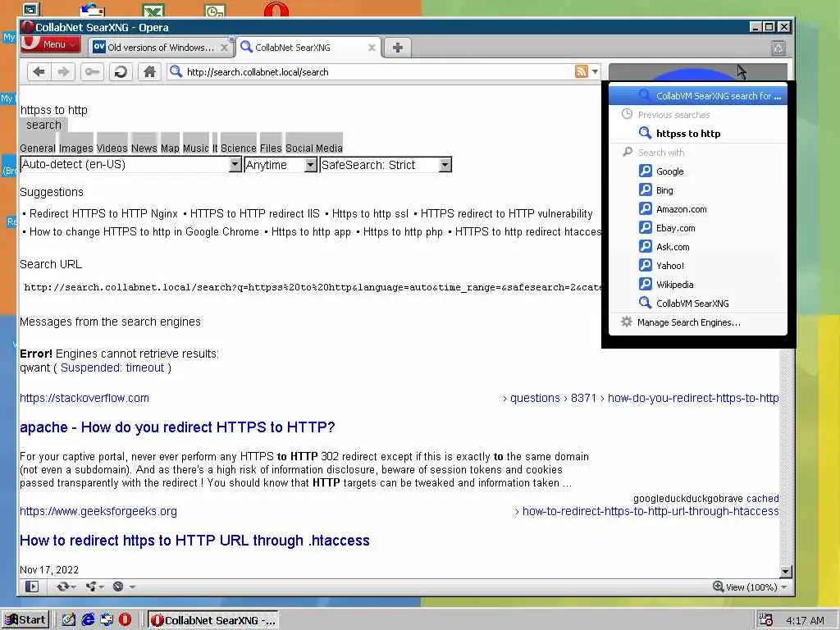Open the password wand key button
The width and height of the screenshot is (840, 630).
[x=92, y=72]
